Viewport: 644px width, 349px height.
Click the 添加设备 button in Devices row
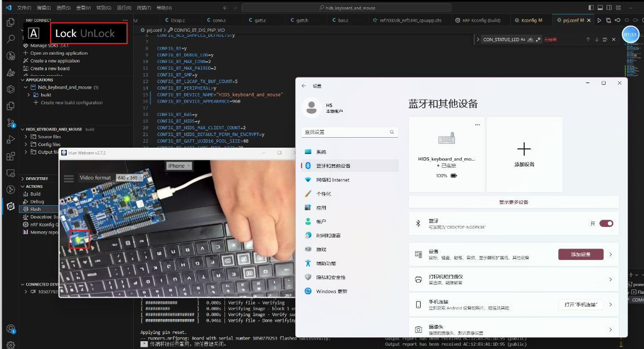point(580,254)
